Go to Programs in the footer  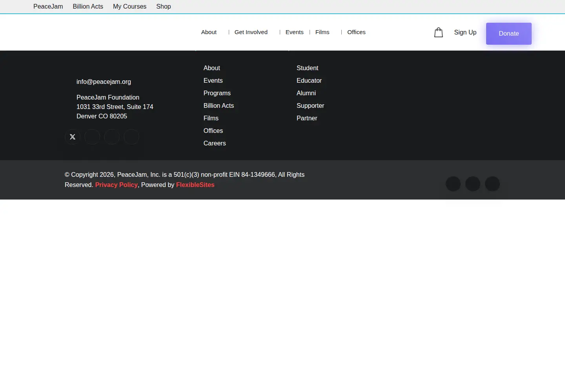(217, 93)
